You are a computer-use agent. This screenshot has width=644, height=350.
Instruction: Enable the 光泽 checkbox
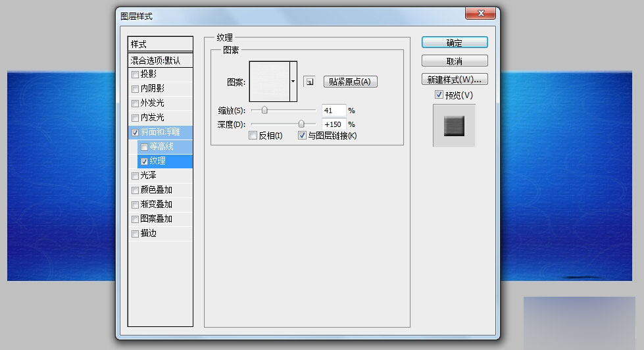pyautogui.click(x=135, y=176)
